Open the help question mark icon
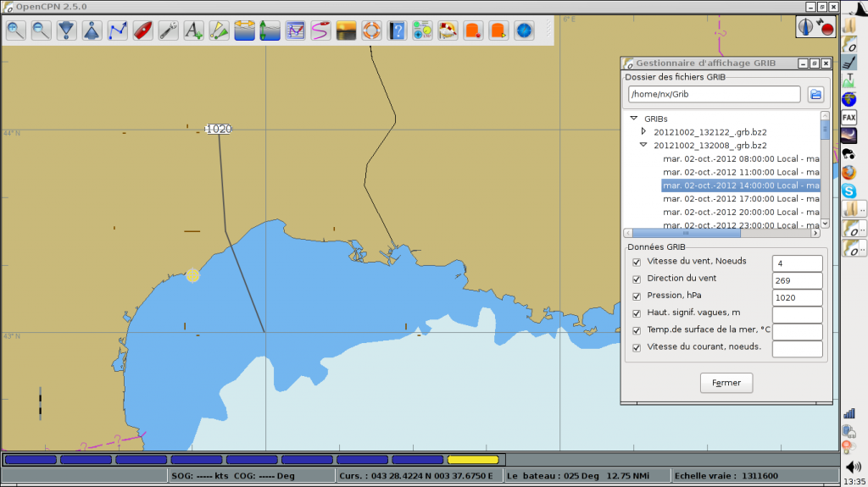868x487 pixels. [397, 31]
